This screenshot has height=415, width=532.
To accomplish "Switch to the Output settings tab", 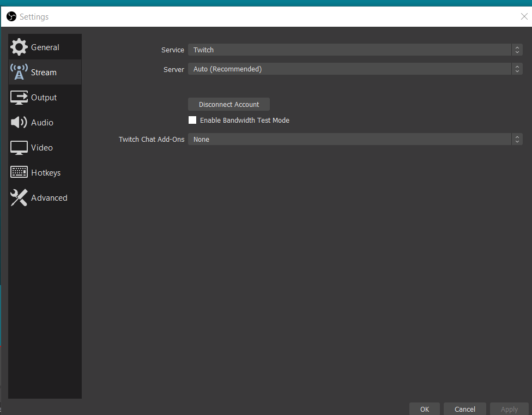I will (45, 98).
